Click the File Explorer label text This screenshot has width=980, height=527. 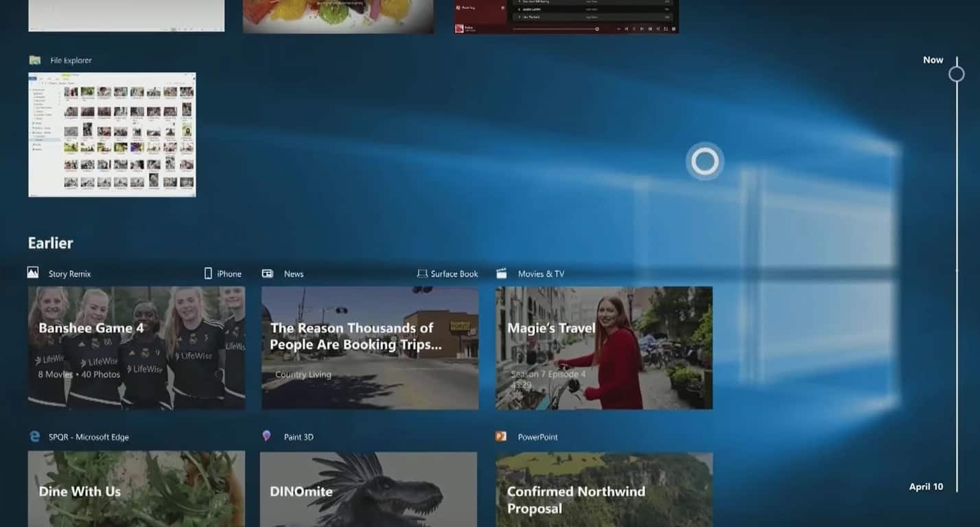(71, 60)
